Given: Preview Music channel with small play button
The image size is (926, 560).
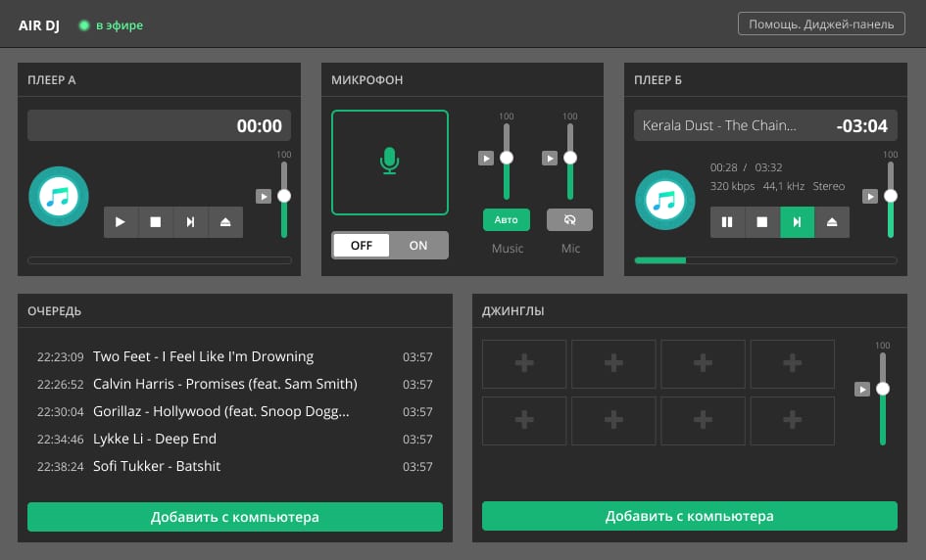Looking at the screenshot, I should pos(486,159).
